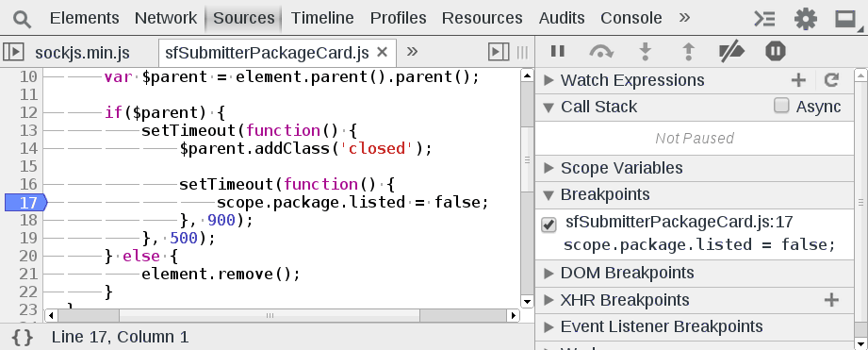868x350 pixels.
Task: Close the sfSubmitterPackageCard.js tab
Action: 382,52
